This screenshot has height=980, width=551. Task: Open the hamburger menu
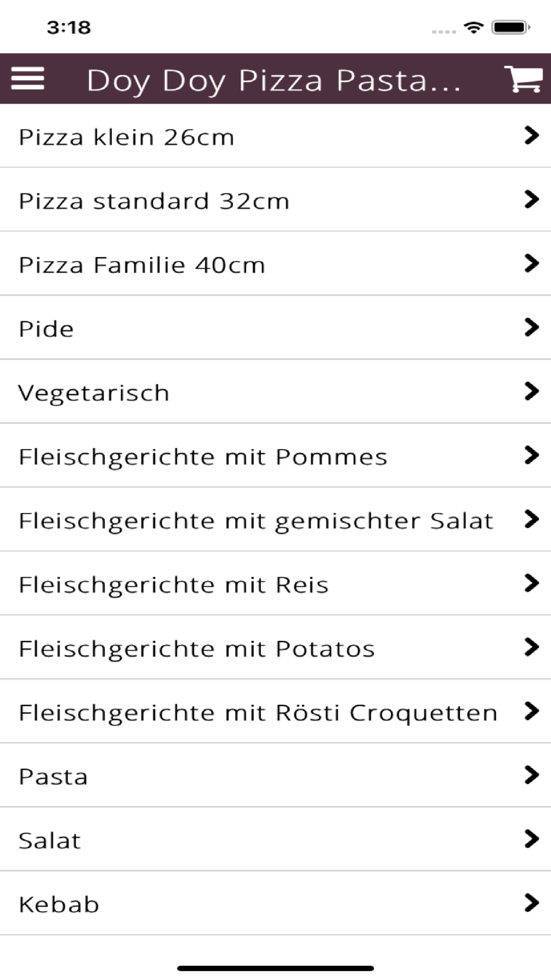click(28, 79)
